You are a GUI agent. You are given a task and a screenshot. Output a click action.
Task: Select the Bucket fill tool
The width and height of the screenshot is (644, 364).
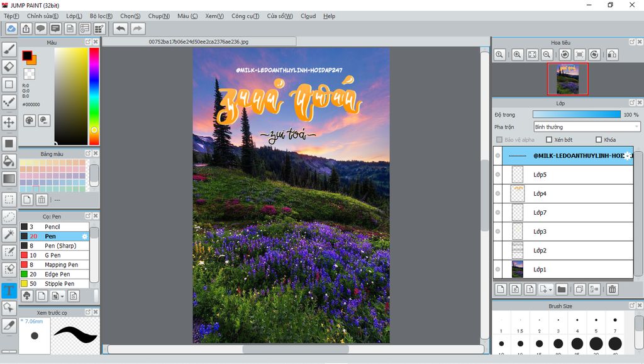(9, 161)
